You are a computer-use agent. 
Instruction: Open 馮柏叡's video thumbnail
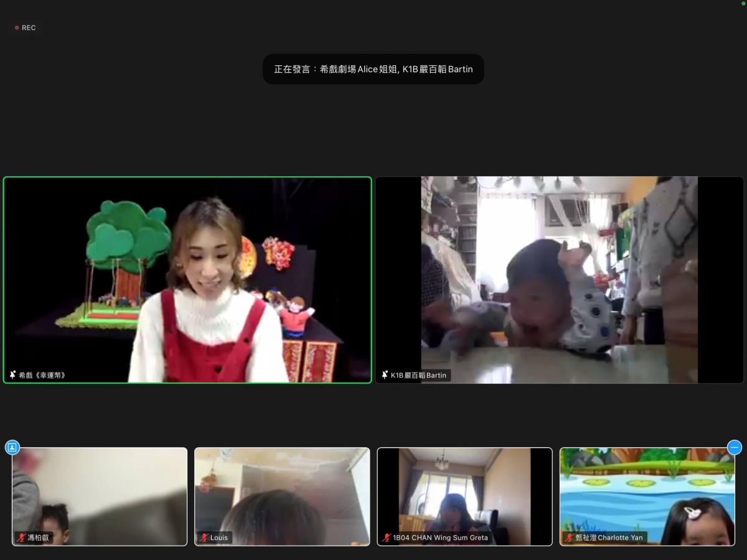point(100,497)
